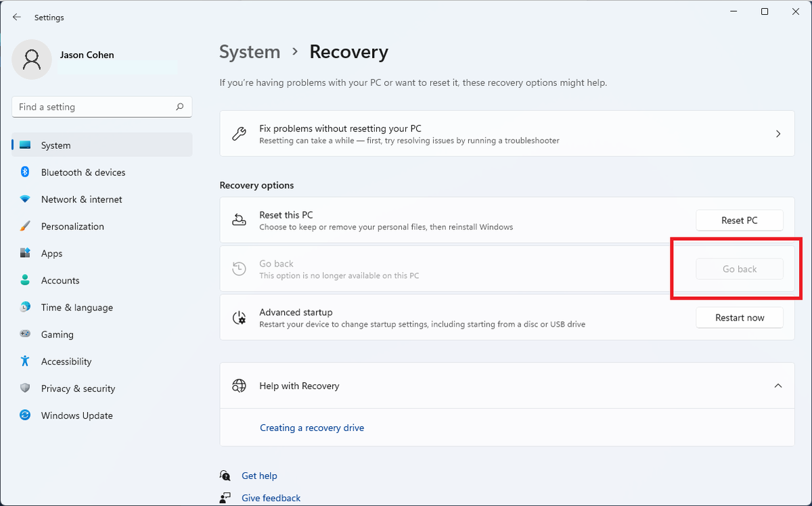Open Fix problems chevron arrow

[778, 134]
